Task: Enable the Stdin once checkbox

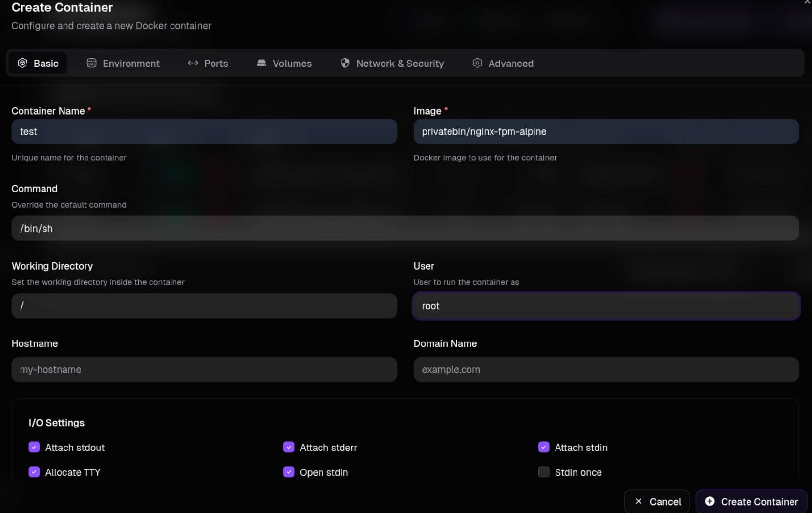Action: coord(544,472)
